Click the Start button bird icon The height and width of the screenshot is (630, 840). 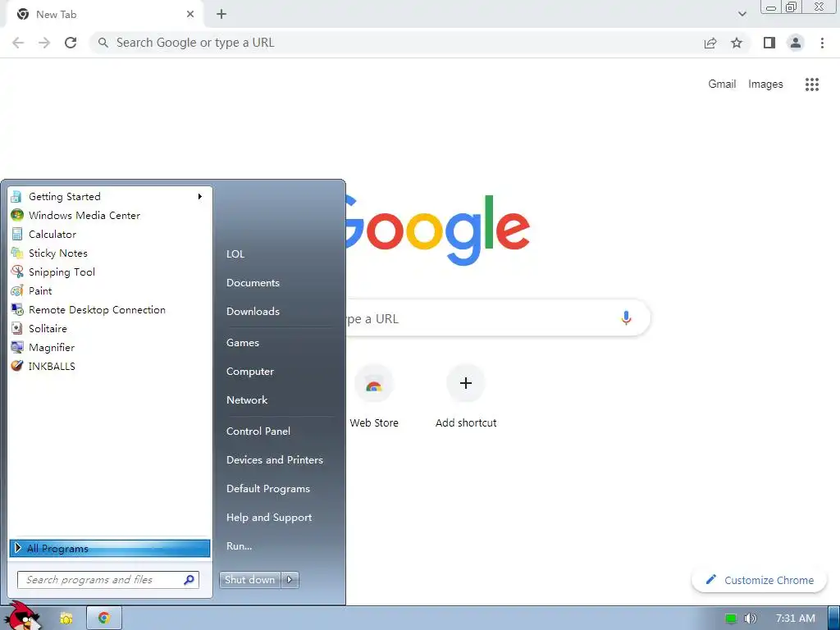point(22,617)
